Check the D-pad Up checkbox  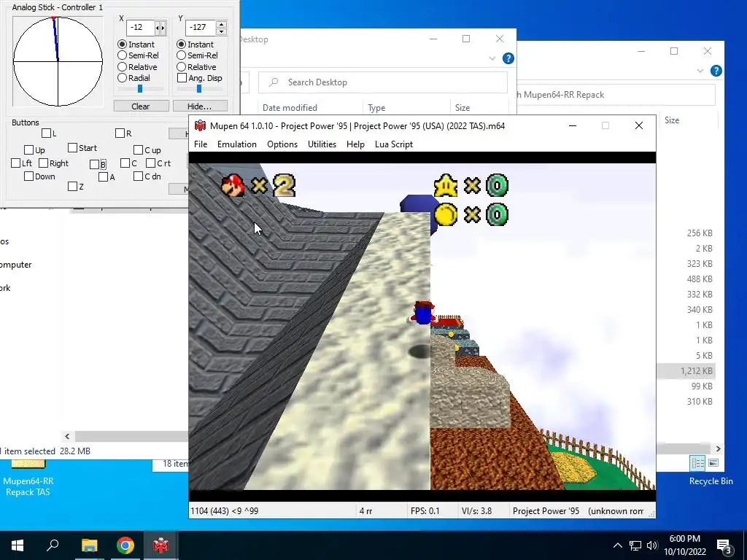click(28, 150)
